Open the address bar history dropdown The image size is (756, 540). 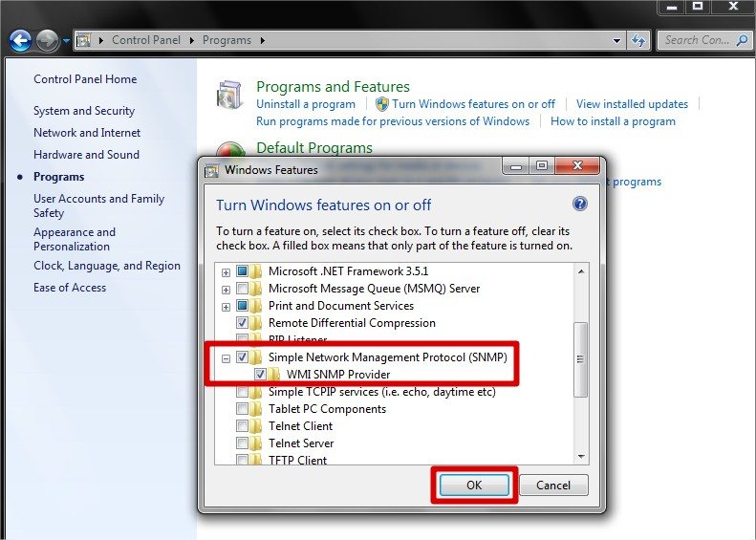tap(616, 41)
